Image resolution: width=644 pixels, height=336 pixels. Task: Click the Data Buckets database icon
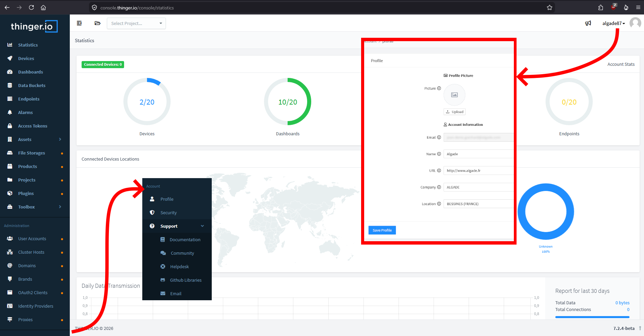(x=10, y=85)
